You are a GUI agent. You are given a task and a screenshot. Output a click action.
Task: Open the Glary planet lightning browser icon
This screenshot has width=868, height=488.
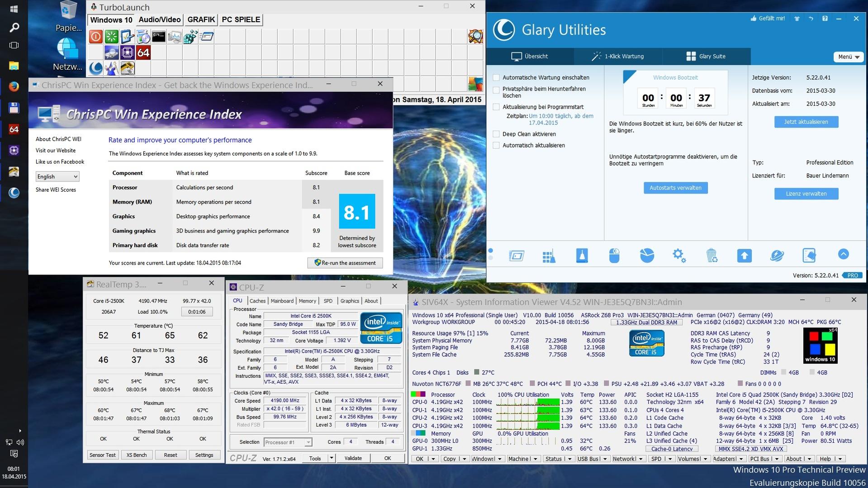(x=777, y=256)
